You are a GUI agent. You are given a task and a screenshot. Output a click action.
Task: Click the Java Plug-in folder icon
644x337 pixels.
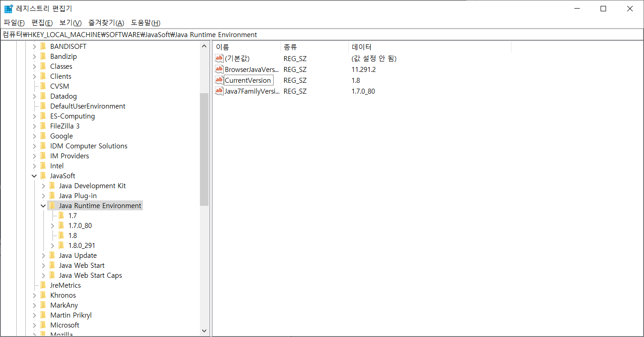coord(52,195)
